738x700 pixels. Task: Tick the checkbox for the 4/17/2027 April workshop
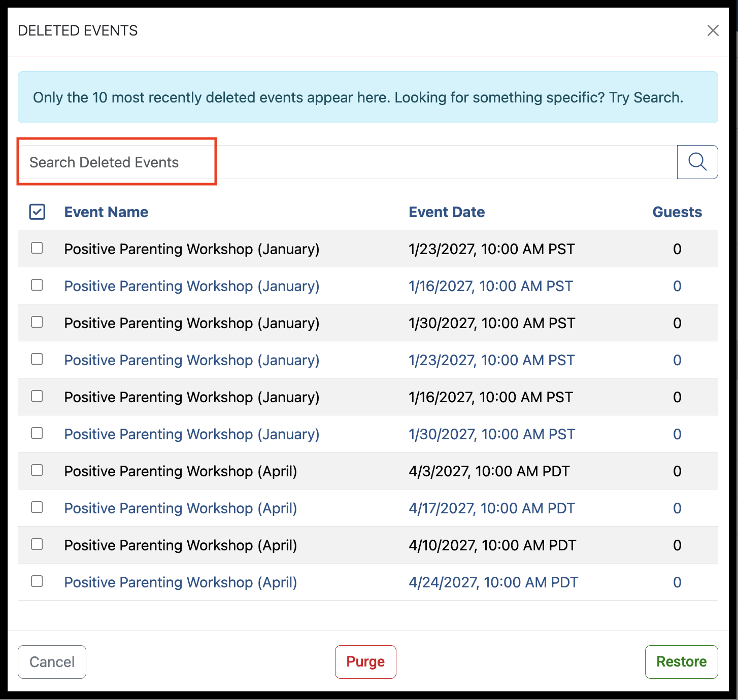(37, 507)
